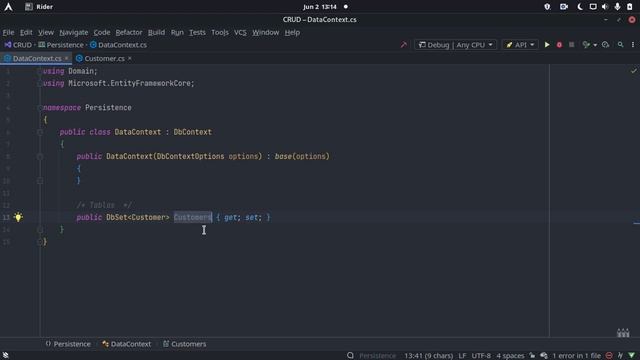Image resolution: width=640 pixels, height=360 pixels.
Task: Open the Debug | Any CPU configuration dropdown
Action: 456,45
